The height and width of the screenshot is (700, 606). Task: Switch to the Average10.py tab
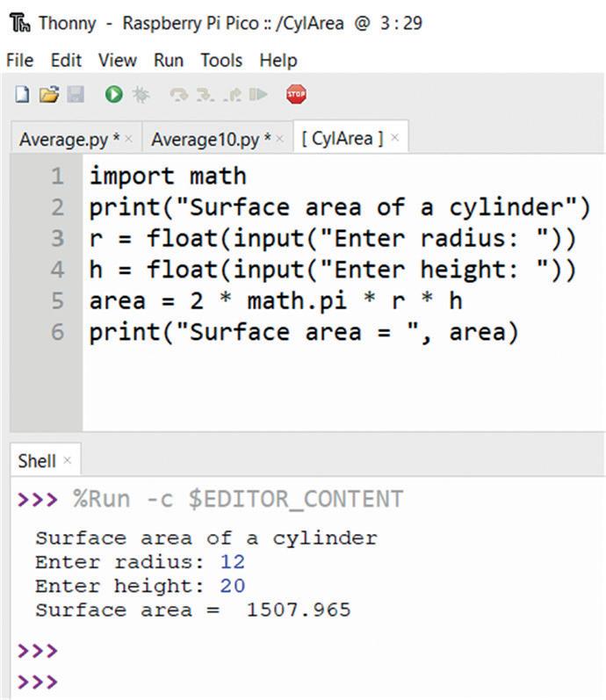[211, 140]
